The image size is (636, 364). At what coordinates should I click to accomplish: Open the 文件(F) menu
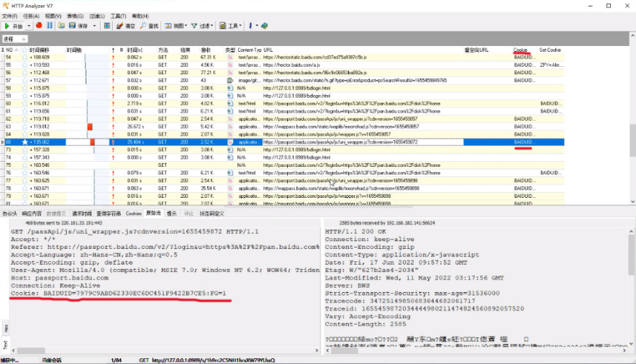point(10,17)
